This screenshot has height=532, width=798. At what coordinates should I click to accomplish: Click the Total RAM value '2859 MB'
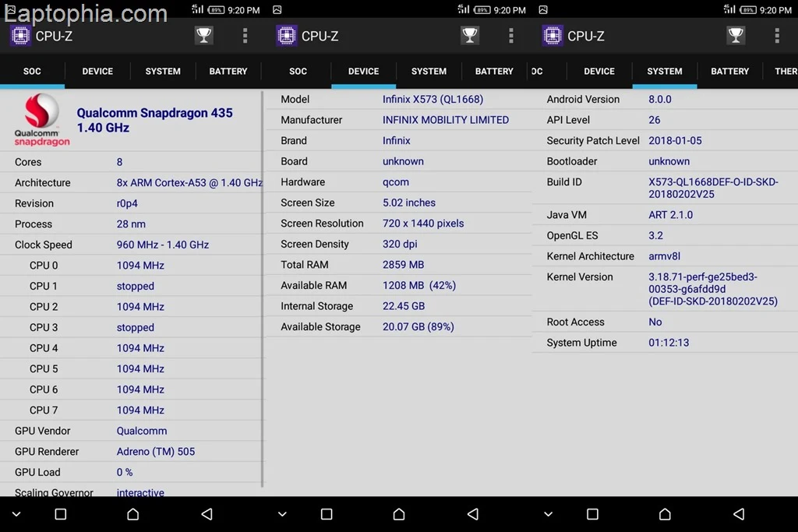coord(403,265)
